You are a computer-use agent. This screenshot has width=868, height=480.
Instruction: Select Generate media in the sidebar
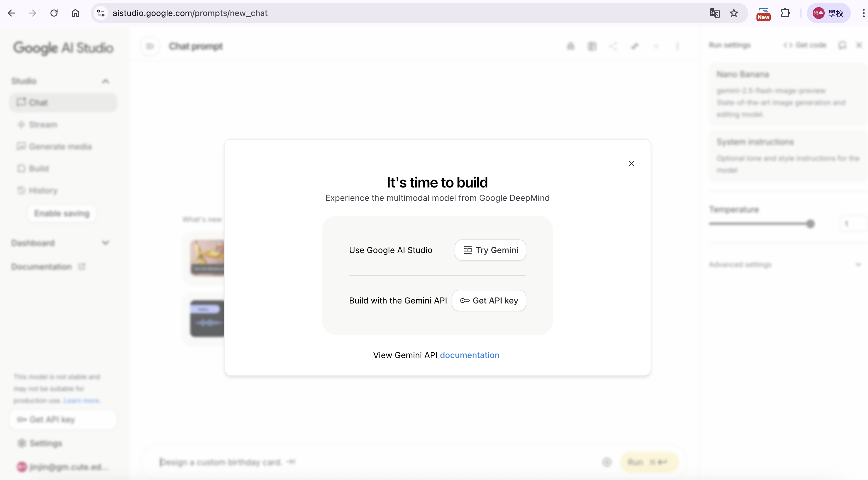[60, 147]
